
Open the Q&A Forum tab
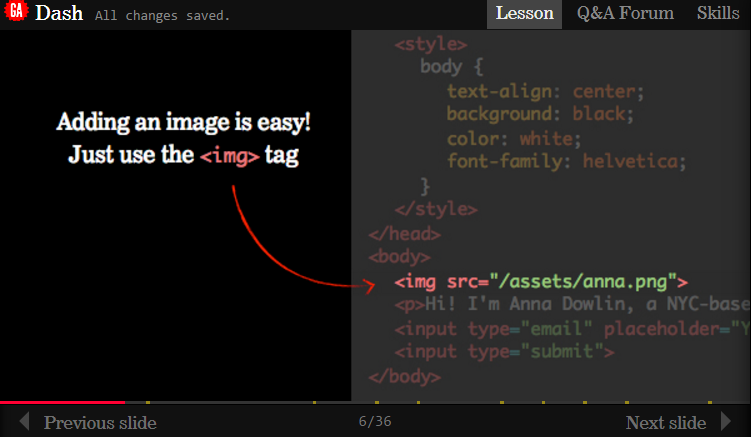click(625, 13)
